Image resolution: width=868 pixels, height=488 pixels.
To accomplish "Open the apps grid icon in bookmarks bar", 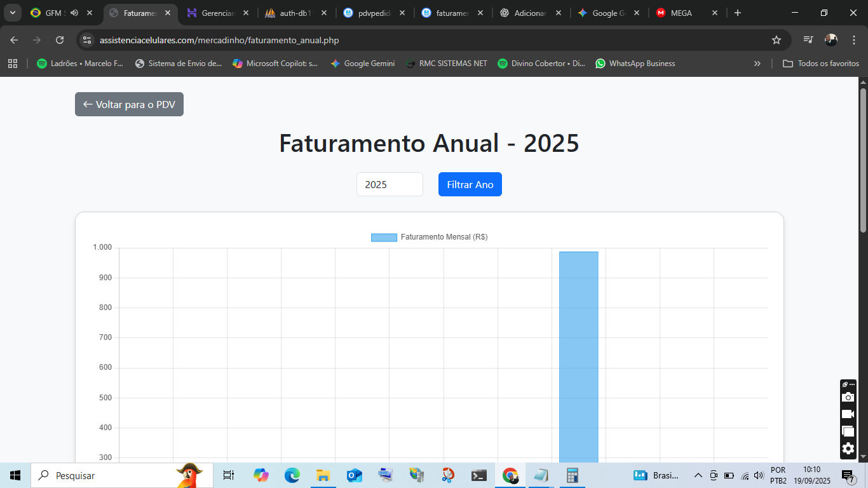I will pyautogui.click(x=13, y=64).
